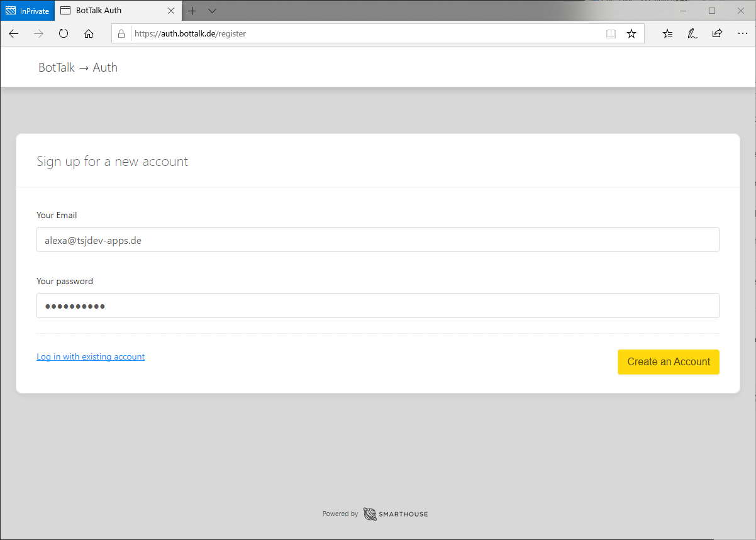This screenshot has width=756, height=540.
Task: Click the browser Back arrow
Action: [14, 34]
